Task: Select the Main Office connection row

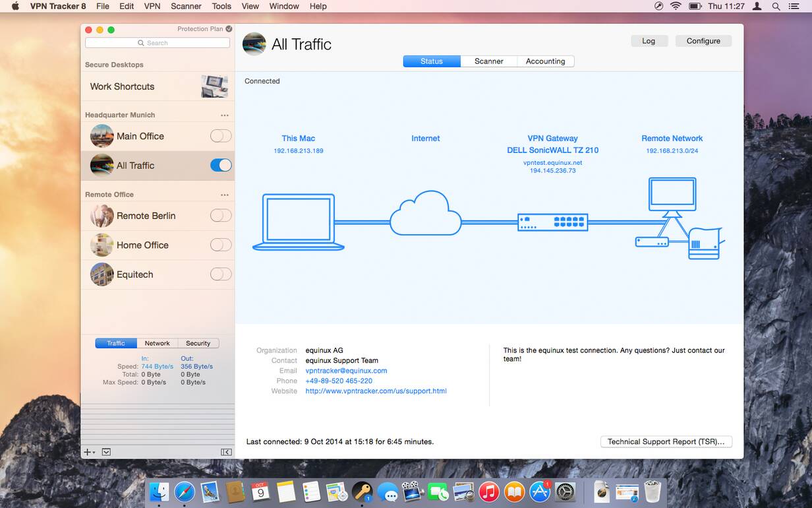Action: point(158,136)
